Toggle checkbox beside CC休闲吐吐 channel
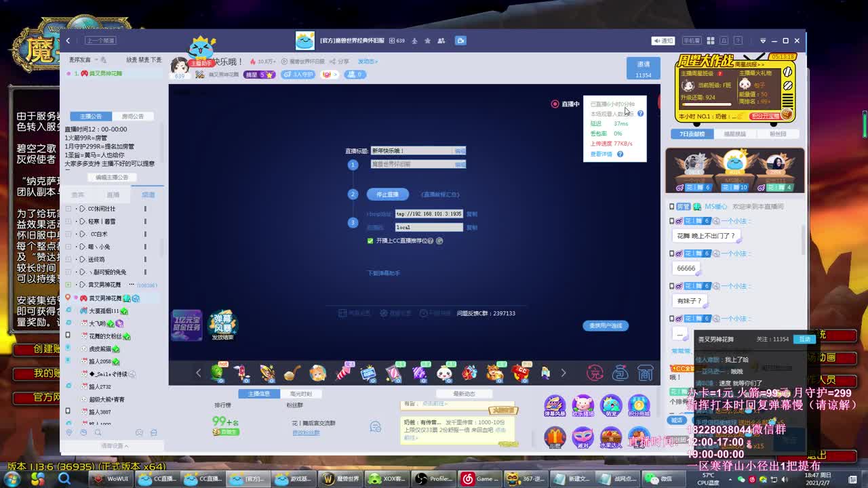 click(68, 209)
